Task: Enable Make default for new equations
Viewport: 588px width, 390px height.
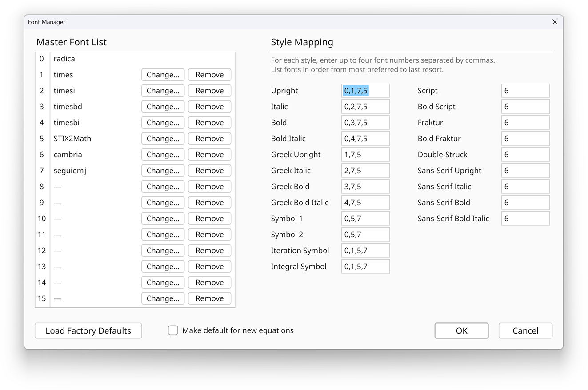Action: [173, 330]
